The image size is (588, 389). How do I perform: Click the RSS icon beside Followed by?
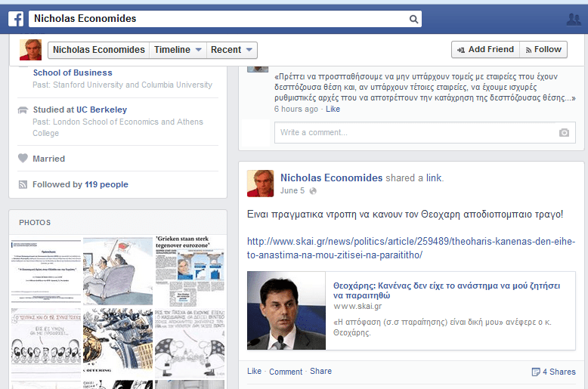(23, 184)
